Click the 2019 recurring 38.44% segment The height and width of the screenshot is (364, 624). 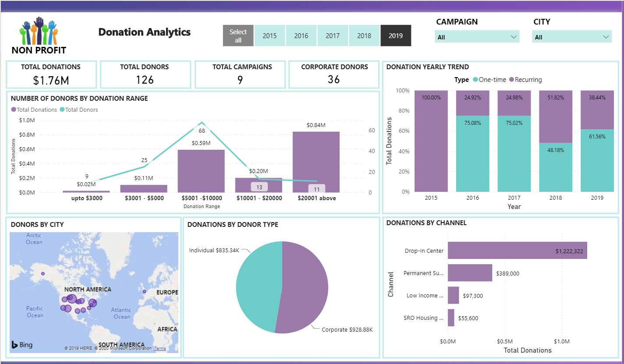[597, 110]
